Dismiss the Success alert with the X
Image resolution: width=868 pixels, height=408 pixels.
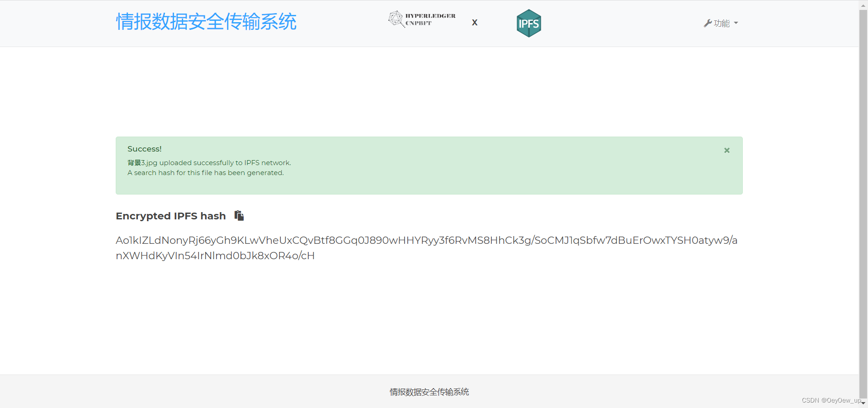point(727,150)
